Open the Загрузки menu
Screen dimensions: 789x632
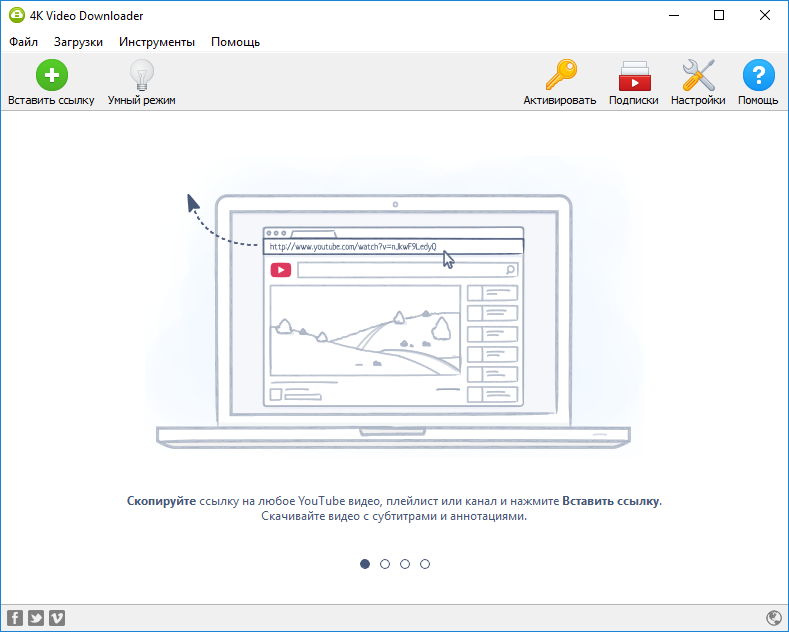pyautogui.click(x=78, y=42)
